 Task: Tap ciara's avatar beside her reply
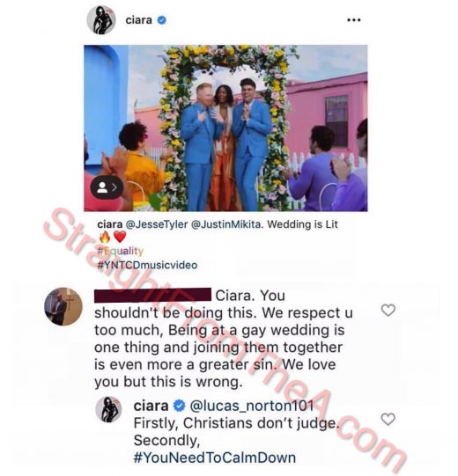click(x=108, y=409)
